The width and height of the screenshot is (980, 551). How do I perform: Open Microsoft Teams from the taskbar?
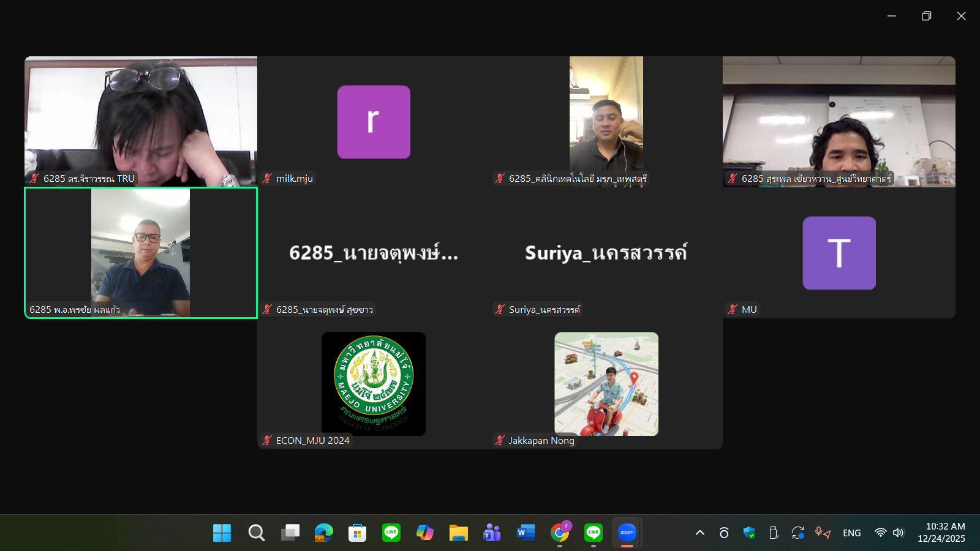tap(492, 533)
